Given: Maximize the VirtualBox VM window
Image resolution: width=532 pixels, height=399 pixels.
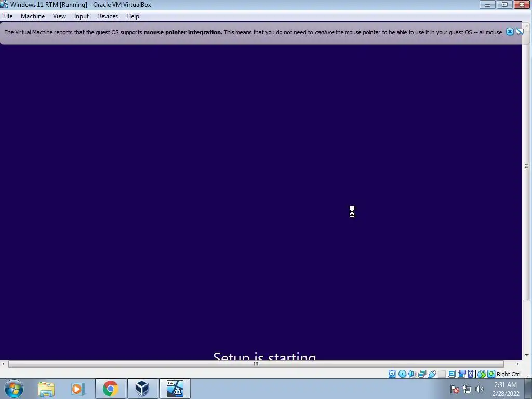Looking at the screenshot, I should click(505, 4).
